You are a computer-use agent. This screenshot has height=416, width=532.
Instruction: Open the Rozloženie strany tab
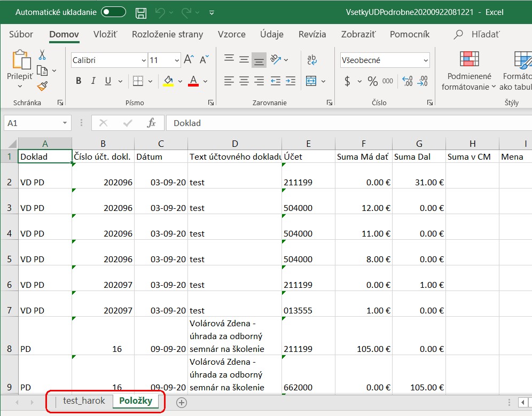coord(167,34)
